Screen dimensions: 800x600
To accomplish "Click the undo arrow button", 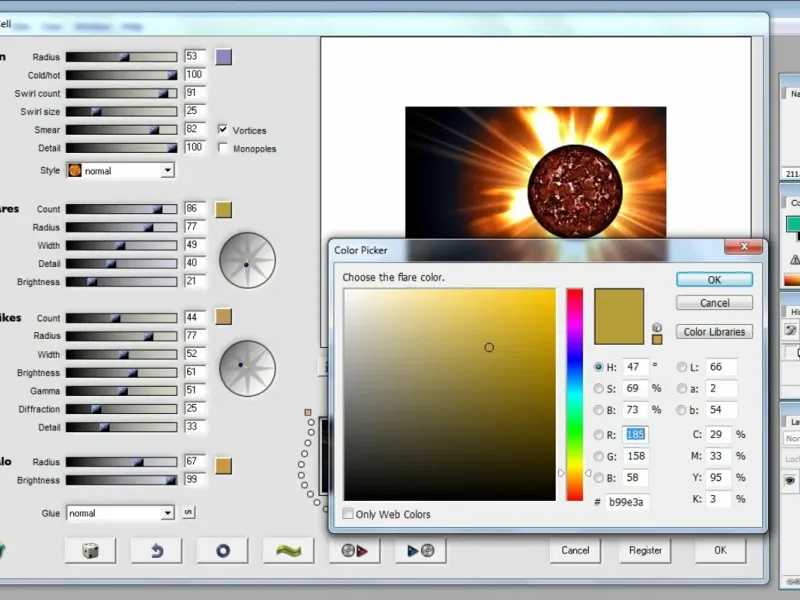I will [156, 550].
